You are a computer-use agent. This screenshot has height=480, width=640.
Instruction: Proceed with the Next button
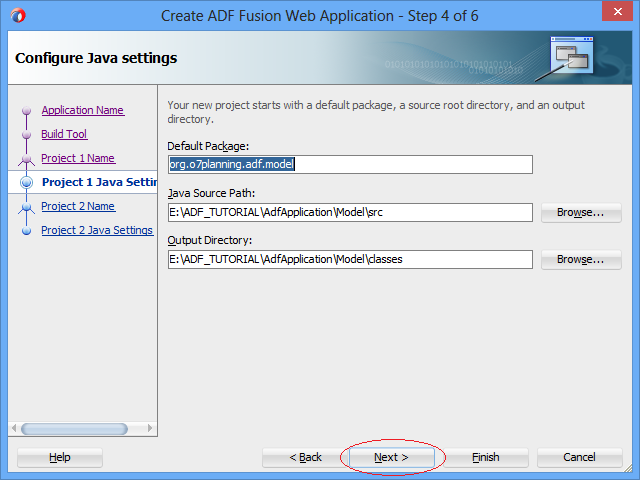pos(391,457)
